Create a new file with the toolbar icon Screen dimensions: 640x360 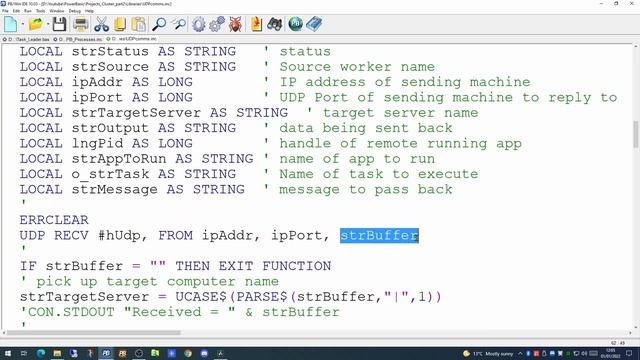11,24
